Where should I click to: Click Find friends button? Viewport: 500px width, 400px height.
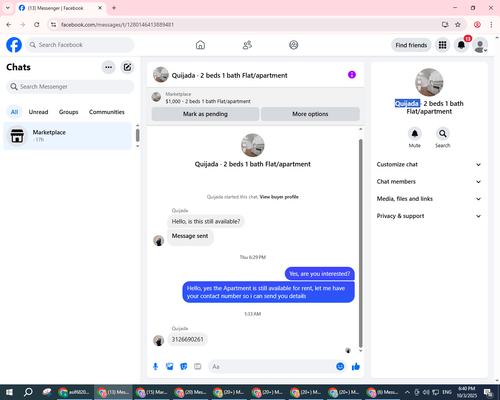point(411,45)
